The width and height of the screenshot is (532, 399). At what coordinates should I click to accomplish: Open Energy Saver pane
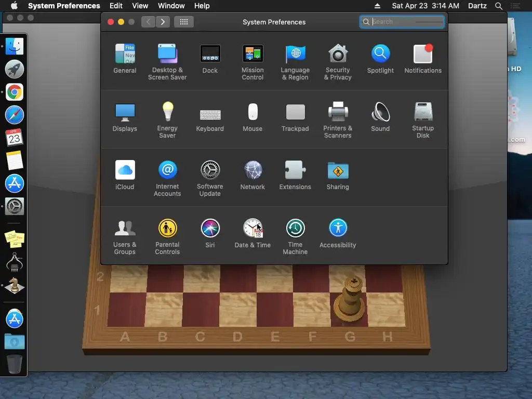(167, 120)
